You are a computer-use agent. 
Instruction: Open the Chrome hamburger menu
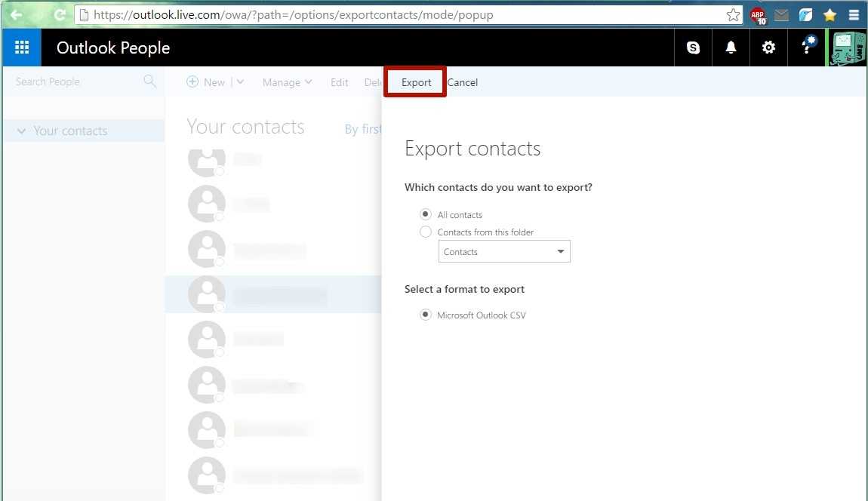[x=854, y=15]
